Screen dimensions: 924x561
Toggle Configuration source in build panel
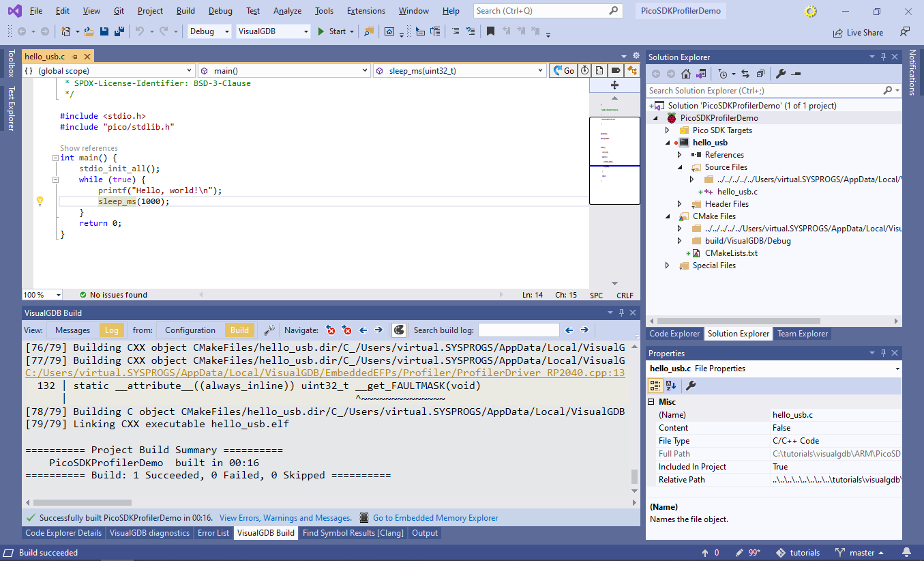(x=190, y=330)
